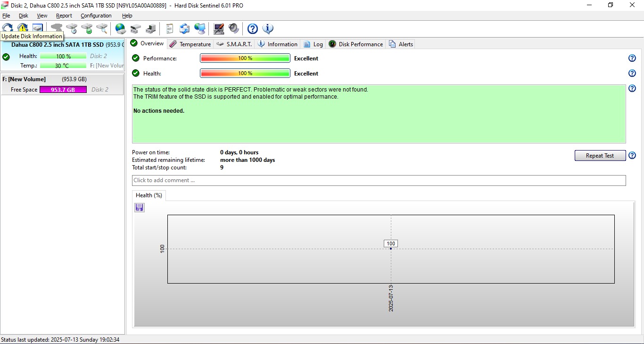The image size is (644, 344).
Task: Click the Health 100 % gradient bar
Action: tap(245, 74)
